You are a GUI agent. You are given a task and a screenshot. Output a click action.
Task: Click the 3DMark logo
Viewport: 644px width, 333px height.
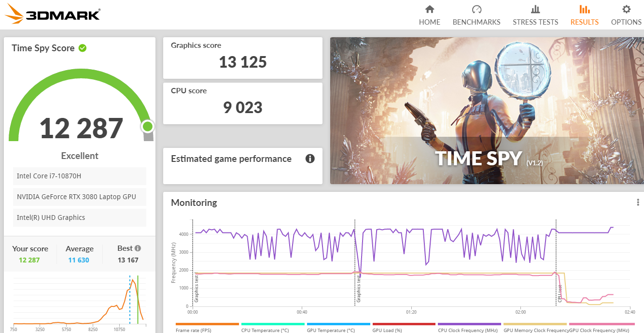pos(53,14)
